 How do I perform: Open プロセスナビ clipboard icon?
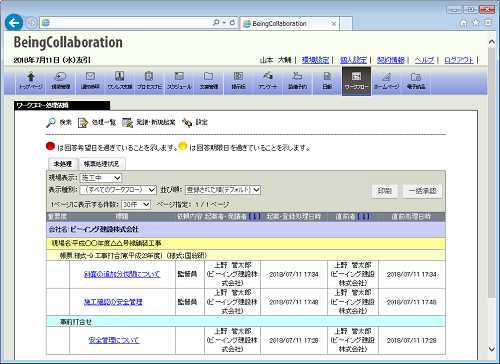tap(149, 81)
